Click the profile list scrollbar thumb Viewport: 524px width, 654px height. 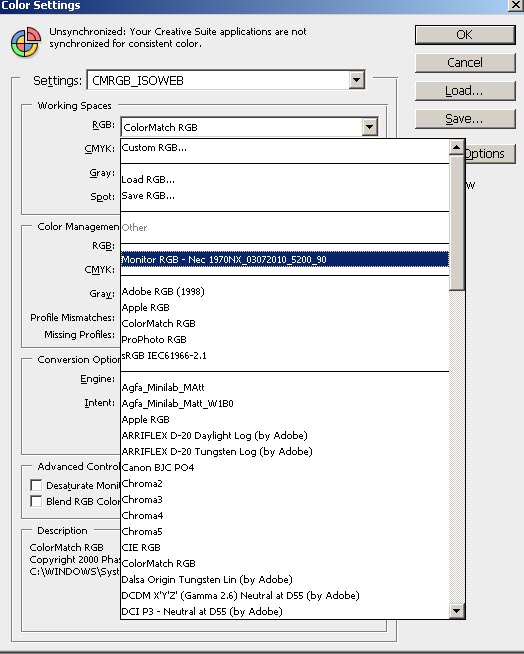(456, 223)
